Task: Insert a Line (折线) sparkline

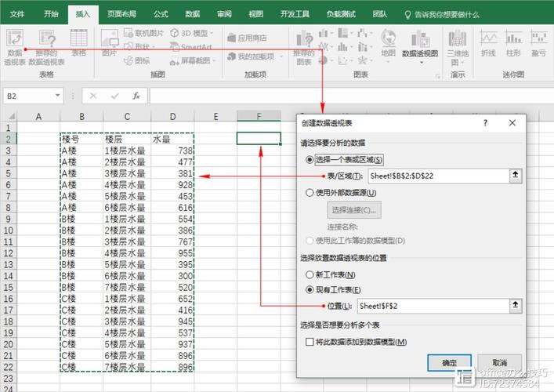Action: click(x=488, y=43)
